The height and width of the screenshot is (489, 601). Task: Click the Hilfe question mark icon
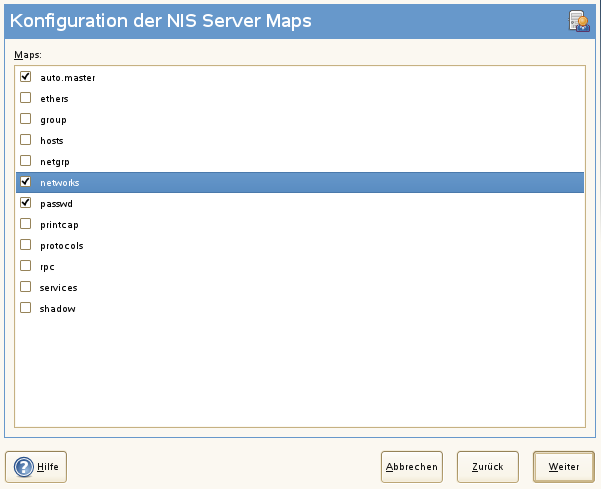point(24,466)
